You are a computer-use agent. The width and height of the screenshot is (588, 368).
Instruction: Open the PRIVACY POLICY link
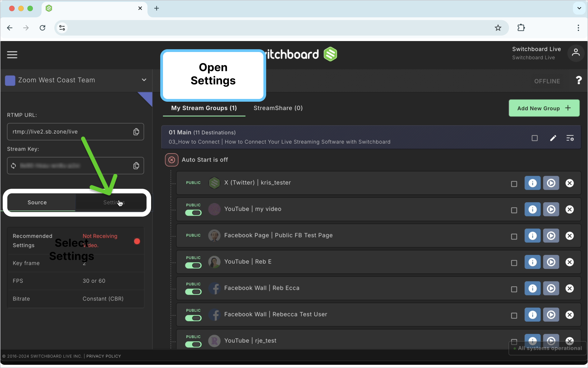point(104,356)
